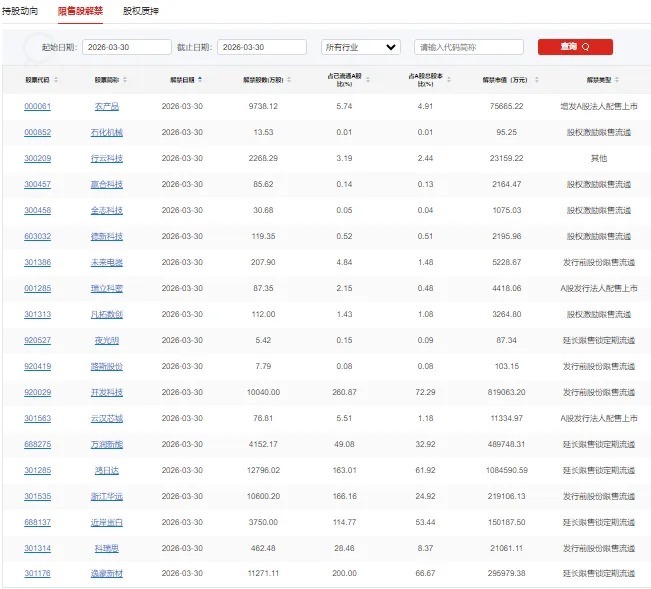This screenshot has height=589, width=651.
Task: Open stock code 301178 link
Action: coord(37,574)
